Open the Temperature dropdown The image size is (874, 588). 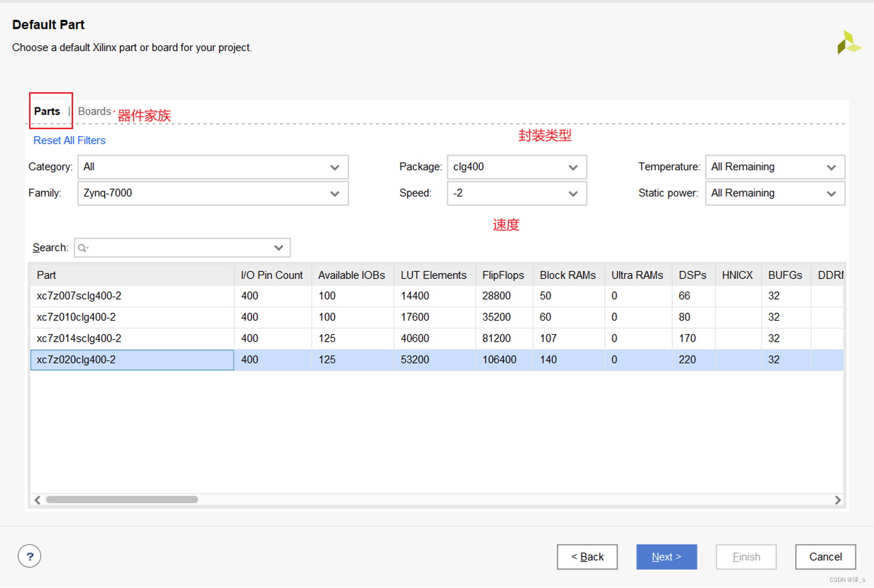(775, 167)
